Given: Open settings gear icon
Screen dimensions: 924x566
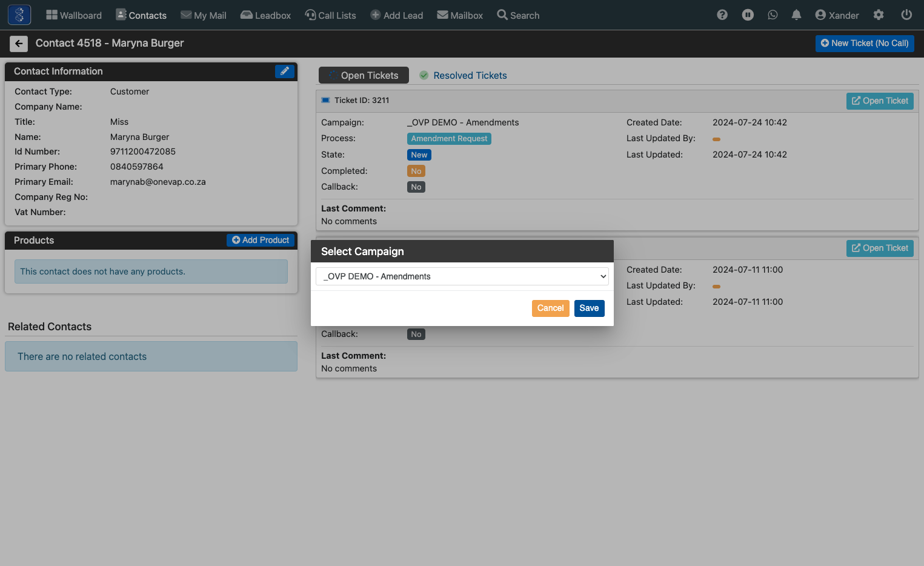Looking at the screenshot, I should (879, 15).
